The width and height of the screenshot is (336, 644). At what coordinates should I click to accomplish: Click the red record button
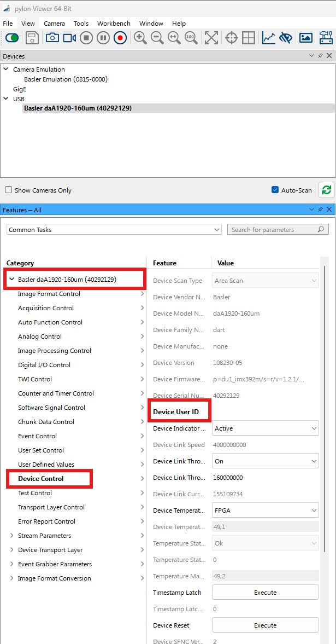pos(120,38)
